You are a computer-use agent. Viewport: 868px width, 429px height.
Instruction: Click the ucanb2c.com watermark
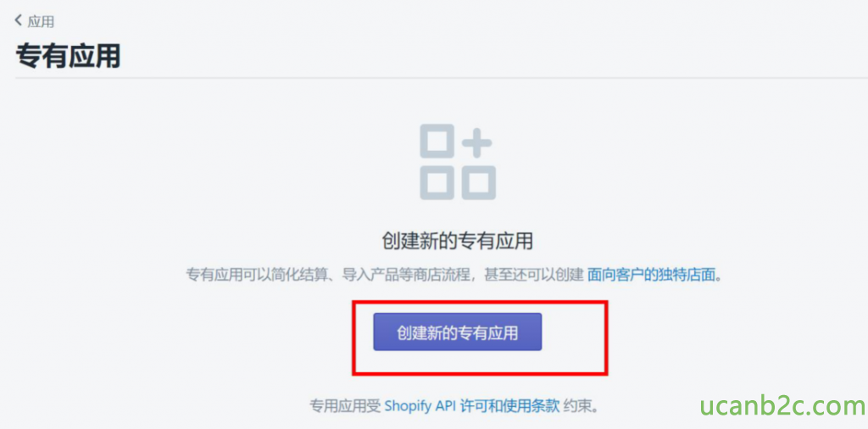coord(782,406)
